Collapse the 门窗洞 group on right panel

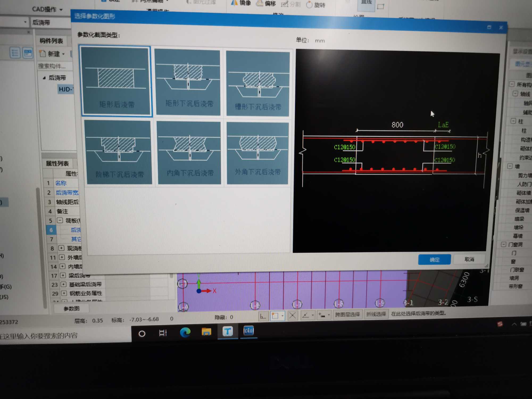[504, 244]
